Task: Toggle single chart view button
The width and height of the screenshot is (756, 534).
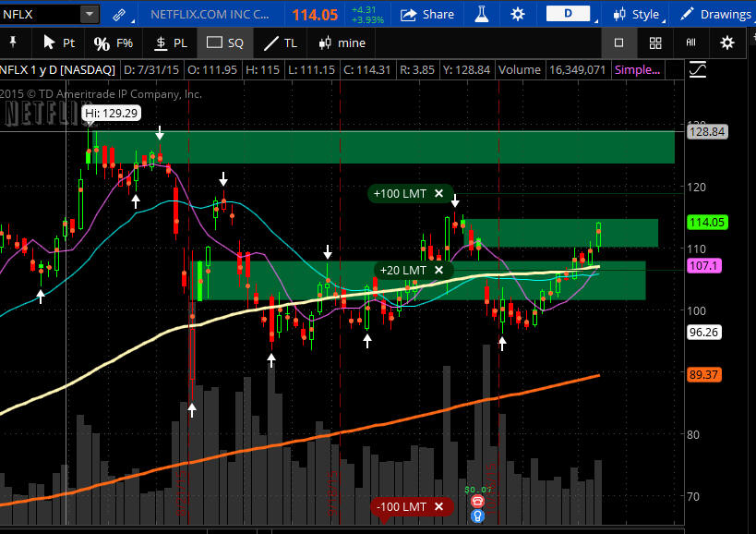Action: click(x=619, y=42)
